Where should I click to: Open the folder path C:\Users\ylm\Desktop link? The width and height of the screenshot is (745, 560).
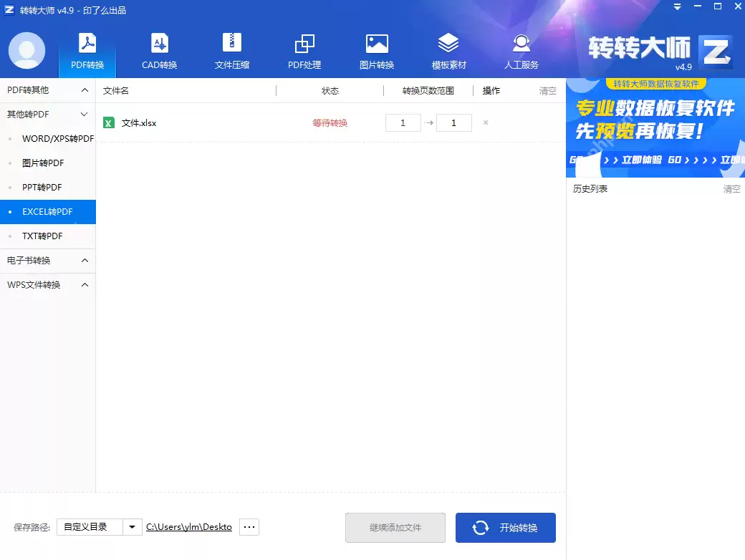coord(188,526)
